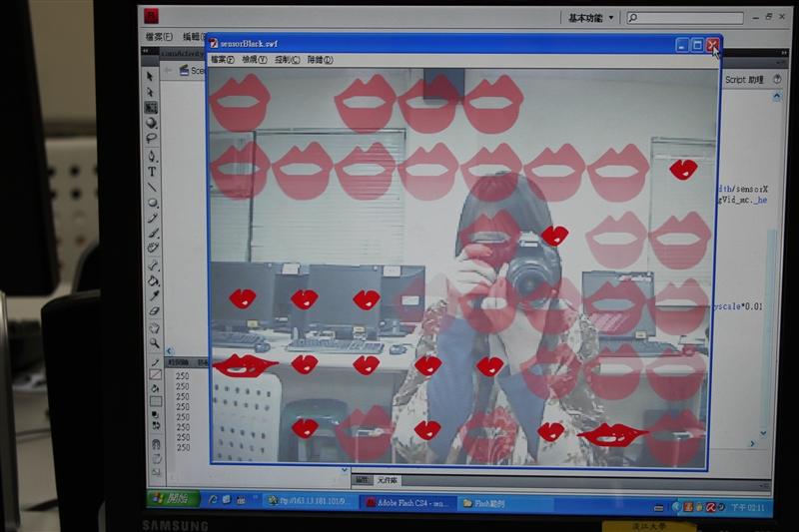The width and height of the screenshot is (799, 532).
Task: Activate the Hand tool
Action: click(x=155, y=327)
